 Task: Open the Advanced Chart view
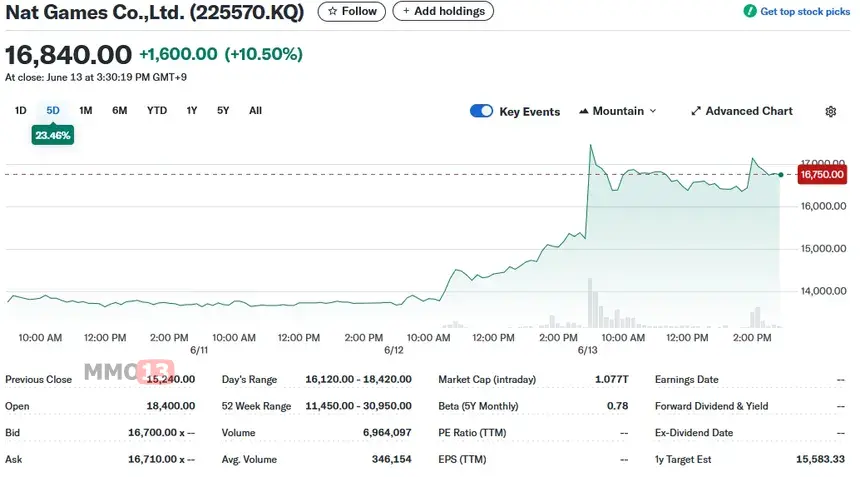click(x=742, y=111)
